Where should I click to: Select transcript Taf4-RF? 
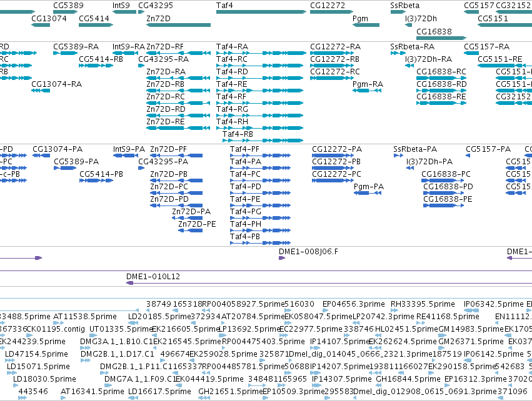point(260,103)
